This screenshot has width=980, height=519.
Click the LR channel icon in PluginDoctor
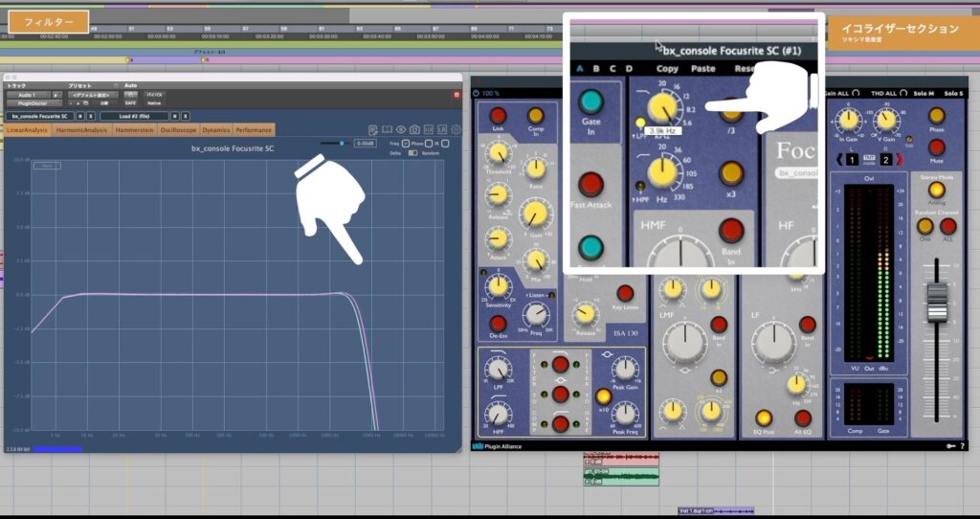(x=442, y=130)
